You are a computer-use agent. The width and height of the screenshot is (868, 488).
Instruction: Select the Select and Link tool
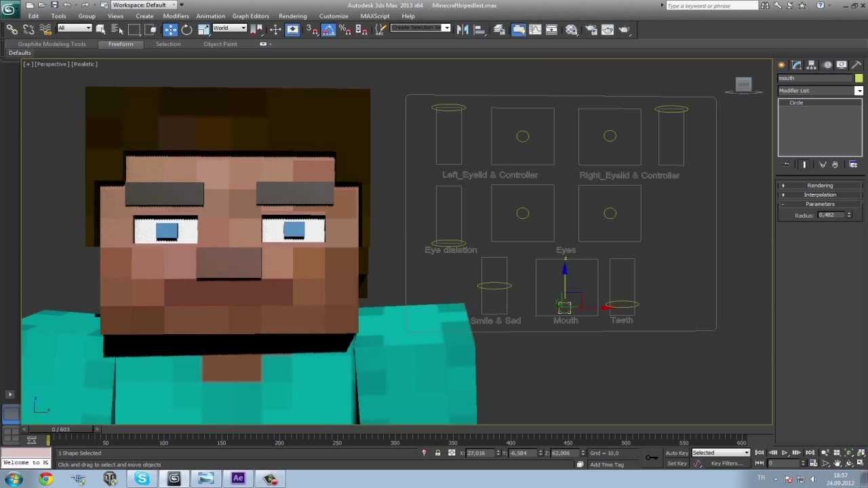coord(12,29)
